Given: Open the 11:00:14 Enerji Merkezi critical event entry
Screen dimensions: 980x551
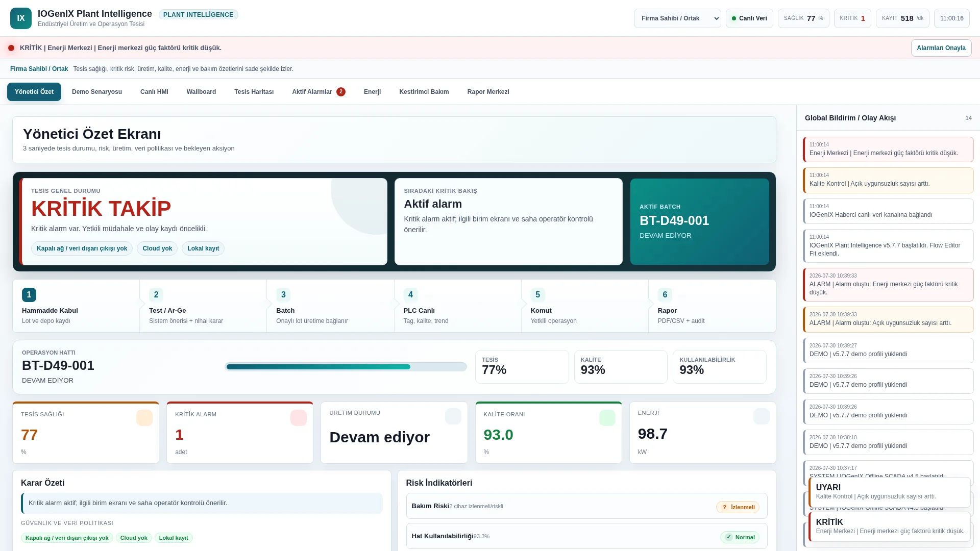Looking at the screenshot, I should point(888,149).
